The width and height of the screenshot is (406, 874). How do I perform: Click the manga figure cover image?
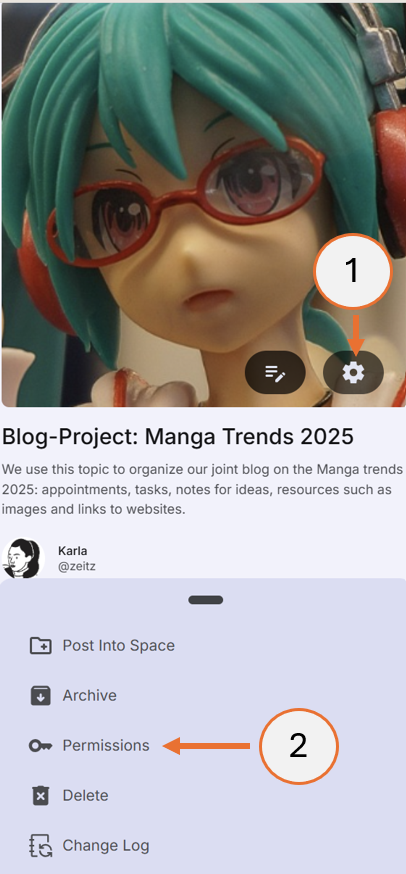point(203,205)
